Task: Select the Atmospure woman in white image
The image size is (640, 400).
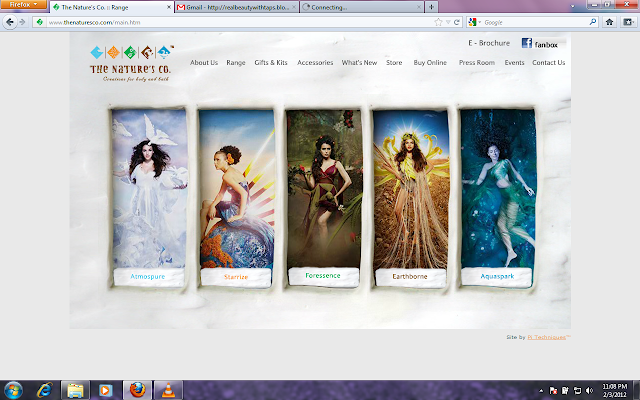Action: [x=149, y=188]
